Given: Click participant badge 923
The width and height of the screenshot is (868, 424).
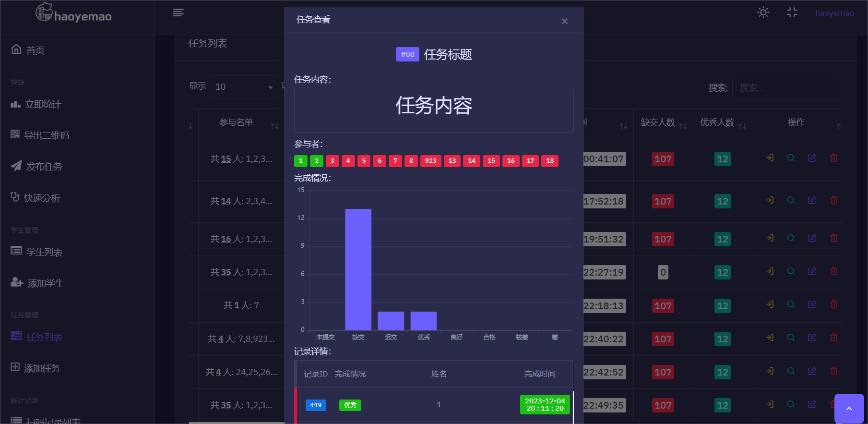Looking at the screenshot, I should coord(430,161).
